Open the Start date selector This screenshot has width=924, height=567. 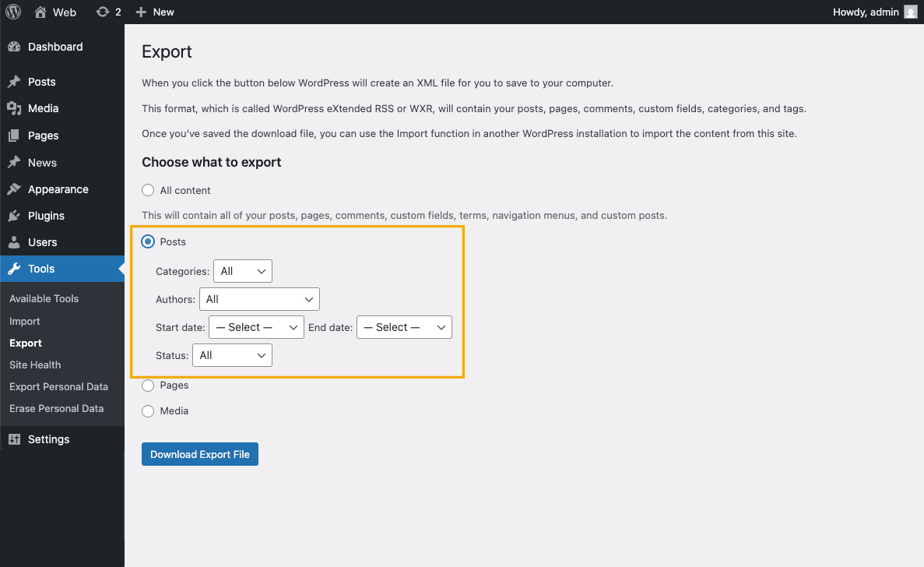[256, 327]
